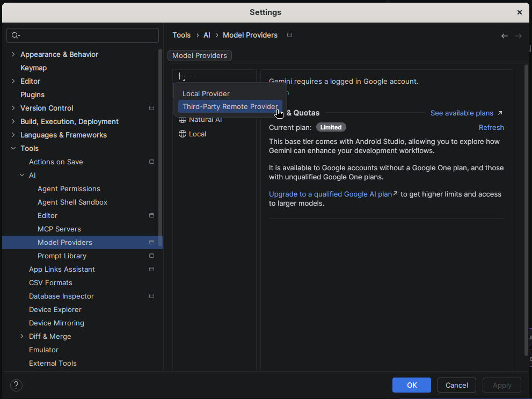Click the icon next to Model Providers breadcrumb
The width and height of the screenshot is (532, 399).
click(x=289, y=35)
